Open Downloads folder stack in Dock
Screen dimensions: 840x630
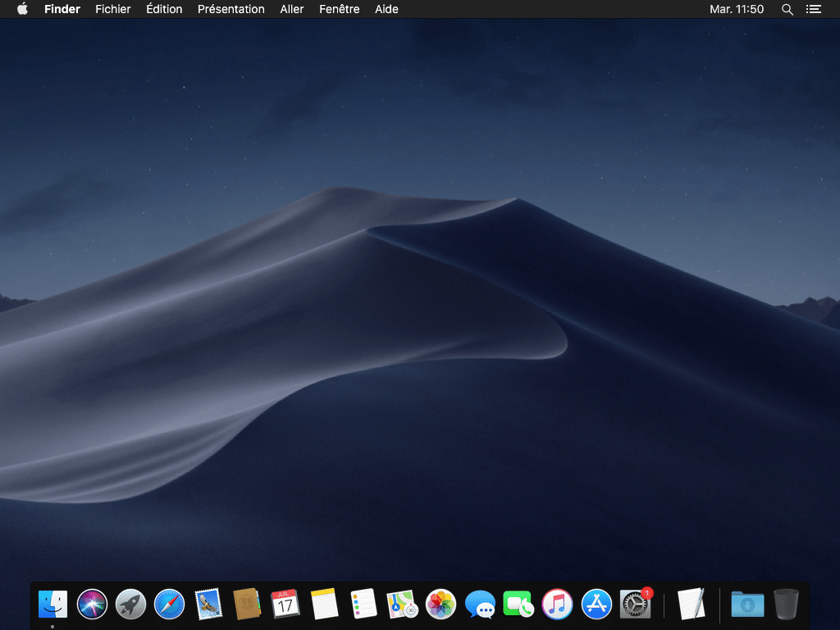tap(747, 605)
